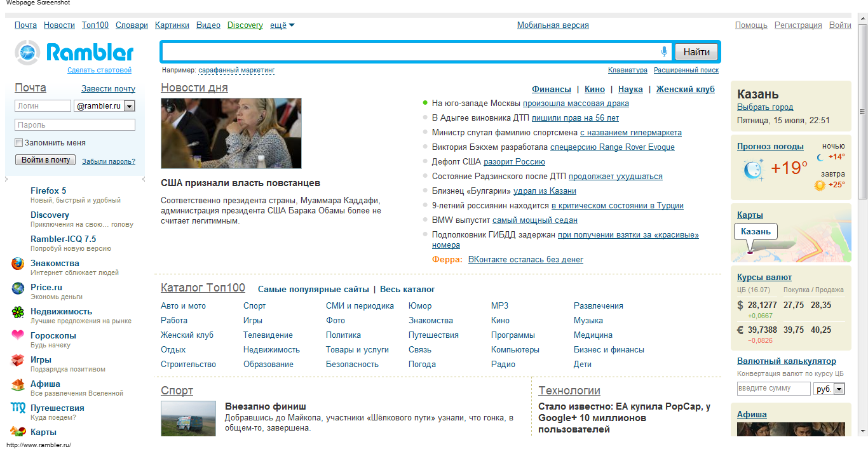Expand the ещё menu in top navigation
The image size is (868, 449).
(x=282, y=25)
